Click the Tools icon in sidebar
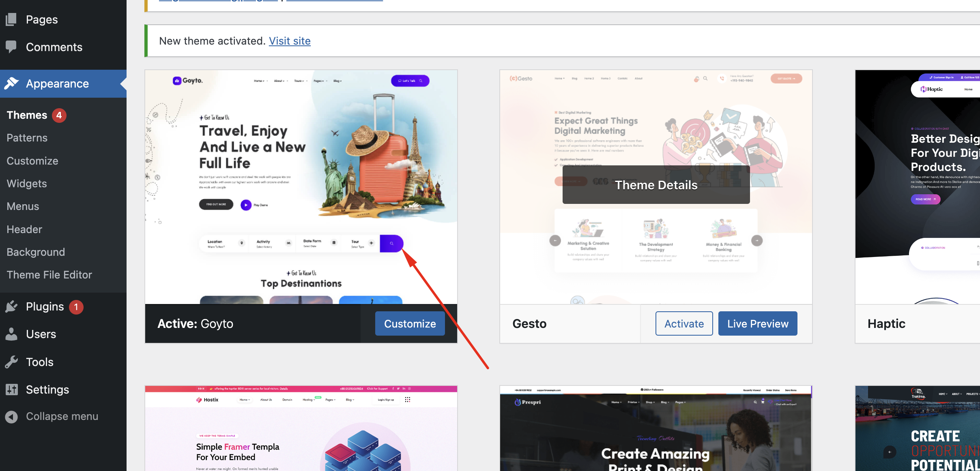This screenshot has height=471, width=980. [x=11, y=361]
